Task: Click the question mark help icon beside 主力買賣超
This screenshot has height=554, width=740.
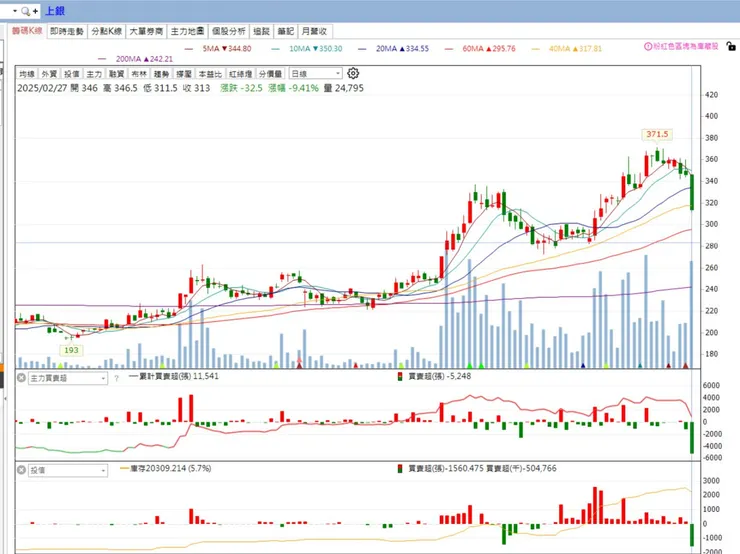Action: click(116, 378)
